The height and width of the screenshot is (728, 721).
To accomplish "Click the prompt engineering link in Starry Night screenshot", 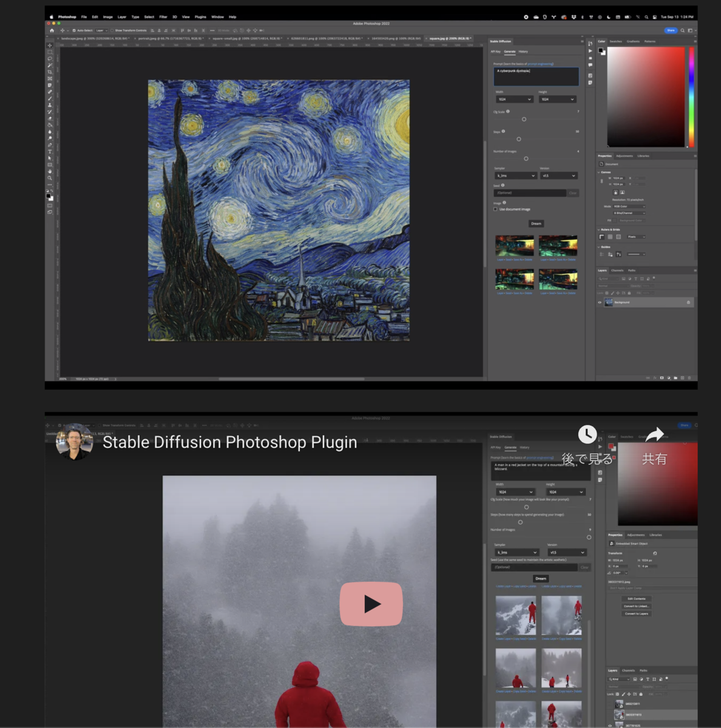I will (x=540, y=64).
